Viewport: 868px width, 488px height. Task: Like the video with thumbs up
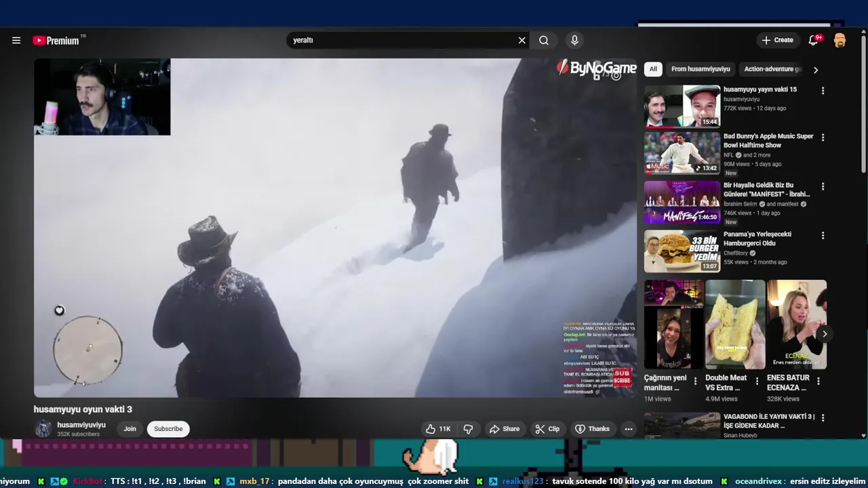pyautogui.click(x=437, y=428)
